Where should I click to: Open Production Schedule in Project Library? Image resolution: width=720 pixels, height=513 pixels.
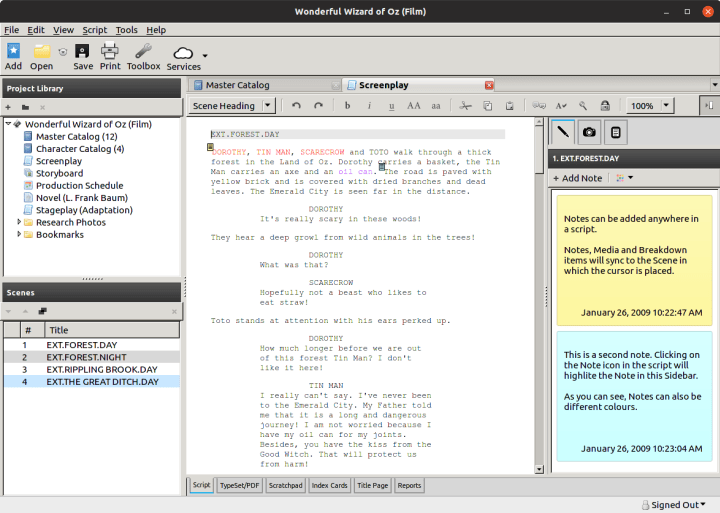coord(79,186)
